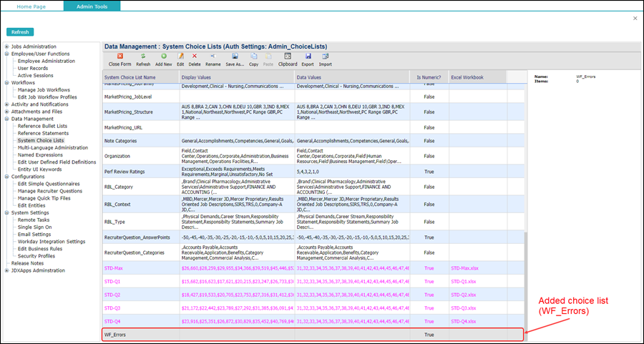
Task: Click the Import icon in toolbar
Action: click(325, 56)
